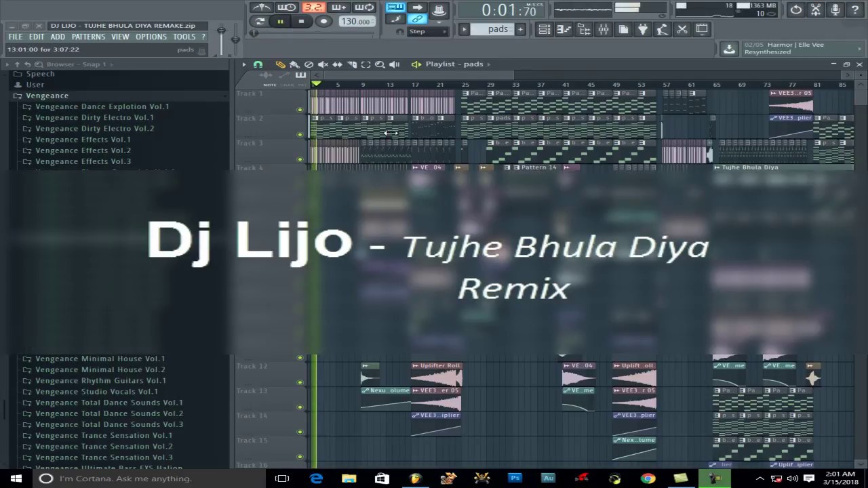Open the VIEW menu
The width and height of the screenshot is (868, 488).
(120, 37)
